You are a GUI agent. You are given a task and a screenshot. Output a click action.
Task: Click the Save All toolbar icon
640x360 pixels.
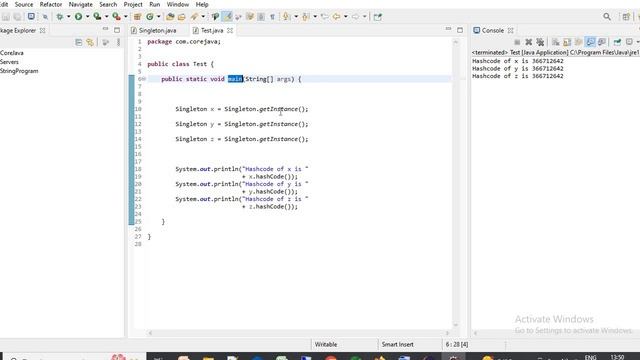pos(17,17)
